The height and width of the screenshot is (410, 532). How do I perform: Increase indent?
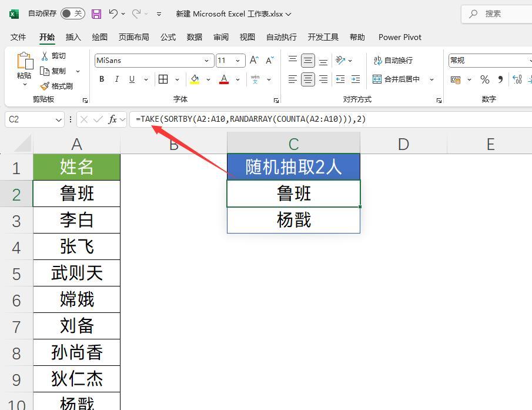click(x=356, y=79)
